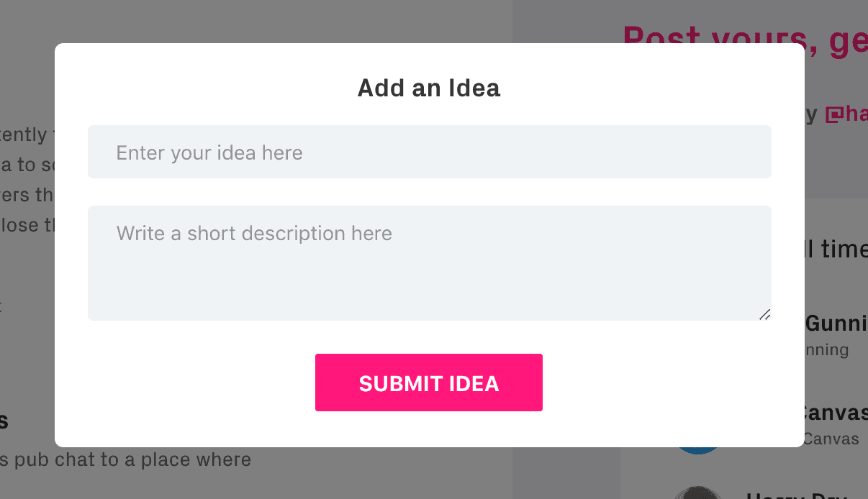Click the grey 'Canvas' subtitle text

click(x=831, y=439)
